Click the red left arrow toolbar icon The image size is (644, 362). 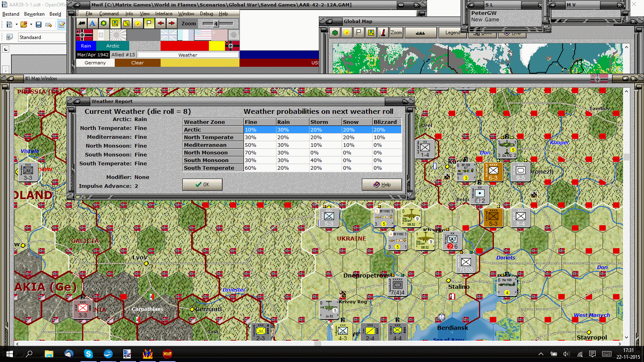[161, 23]
